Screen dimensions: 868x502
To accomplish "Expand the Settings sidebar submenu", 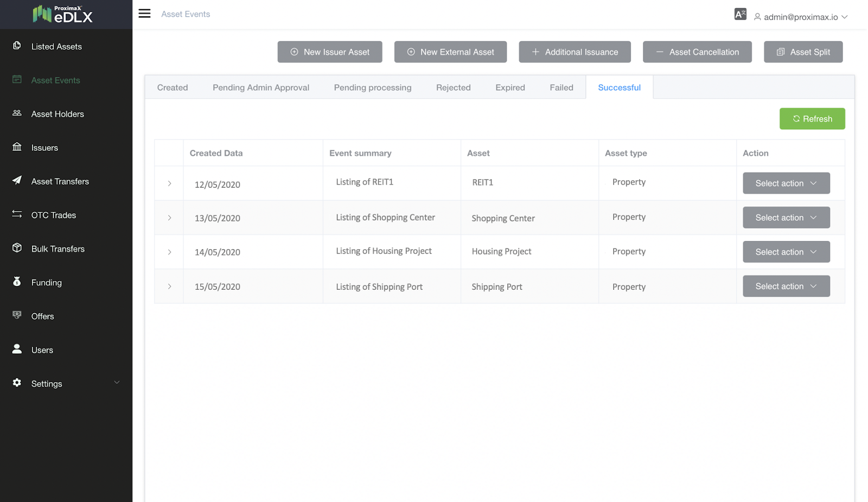I will (117, 383).
